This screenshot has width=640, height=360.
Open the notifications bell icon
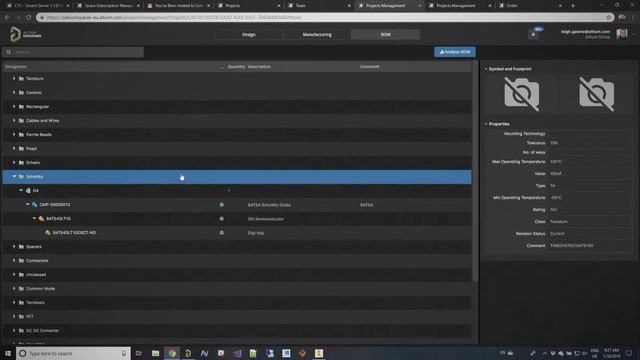(533, 35)
